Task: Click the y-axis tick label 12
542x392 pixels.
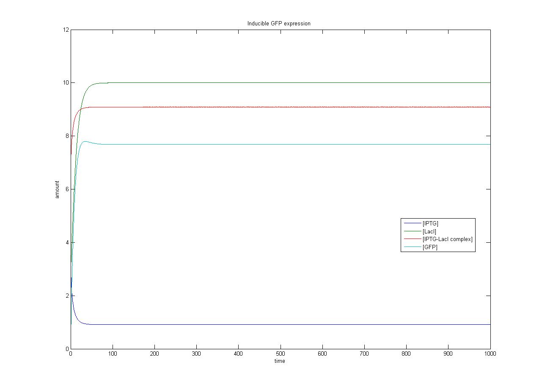Action: [66, 30]
